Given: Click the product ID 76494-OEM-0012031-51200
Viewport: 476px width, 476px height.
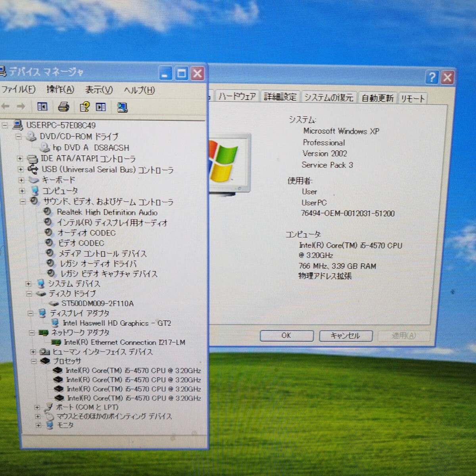Looking at the screenshot, I should (x=347, y=213).
